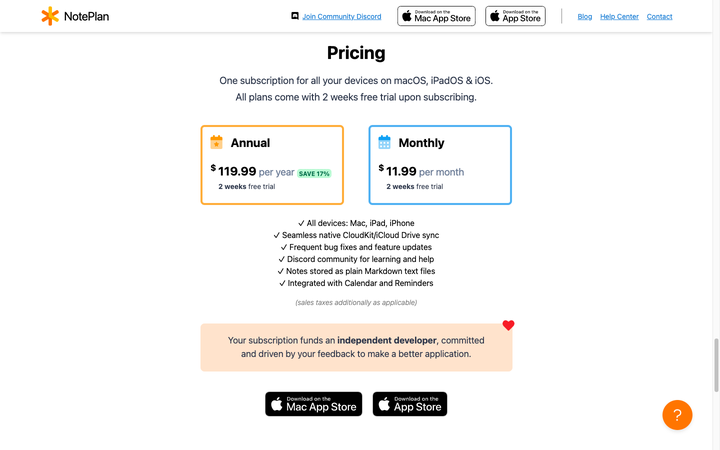
Task: Click the blue Monthly calendar icon
Action: (x=384, y=142)
